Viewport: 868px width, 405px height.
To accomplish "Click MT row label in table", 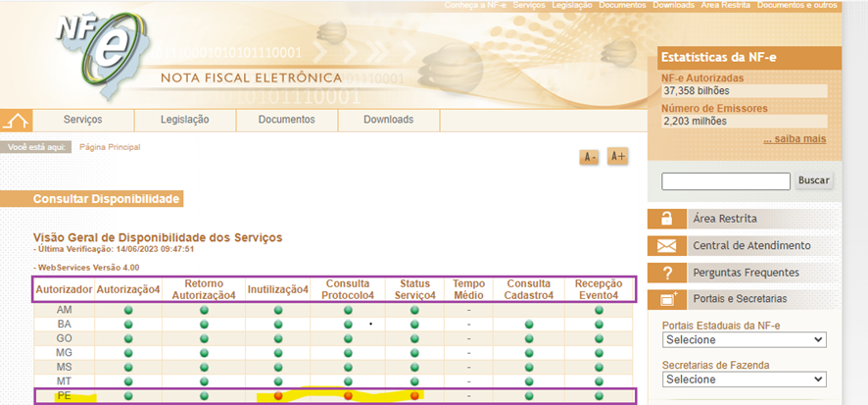I will pyautogui.click(x=65, y=381).
